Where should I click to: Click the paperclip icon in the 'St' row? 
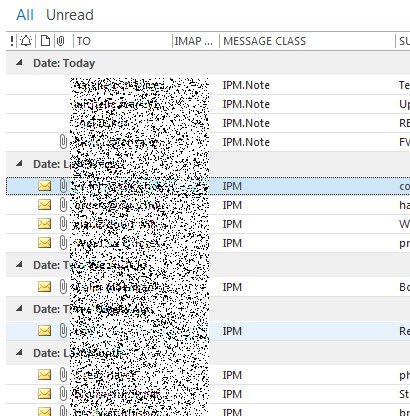(x=63, y=394)
